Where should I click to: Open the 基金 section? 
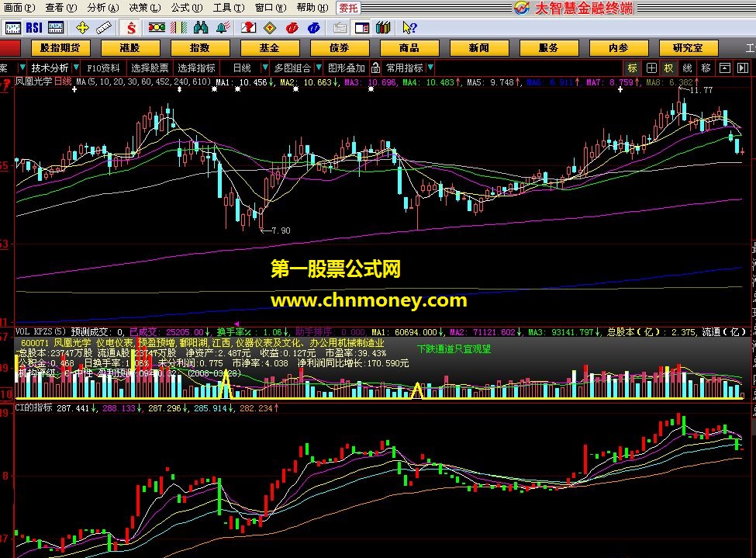click(270, 48)
